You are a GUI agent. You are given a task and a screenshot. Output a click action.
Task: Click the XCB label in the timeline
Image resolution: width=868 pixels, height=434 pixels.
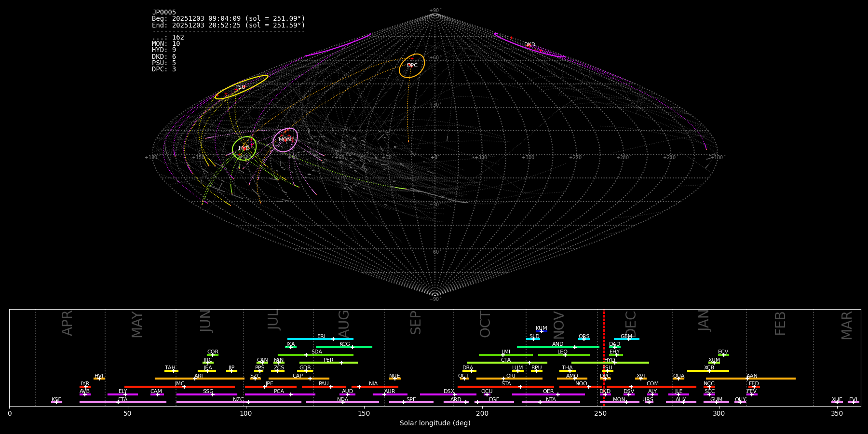pos(709,368)
